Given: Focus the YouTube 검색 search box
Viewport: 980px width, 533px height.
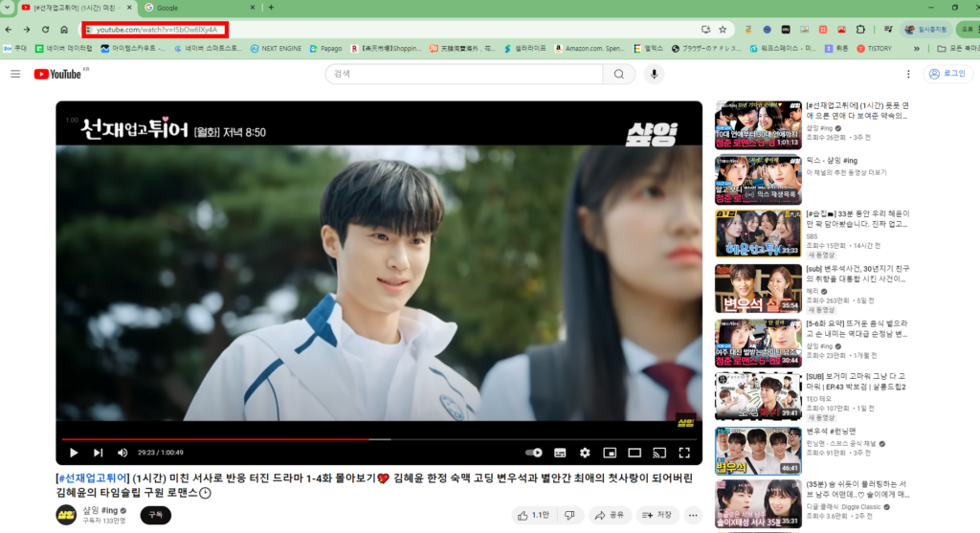Looking at the screenshot, I should point(464,74).
